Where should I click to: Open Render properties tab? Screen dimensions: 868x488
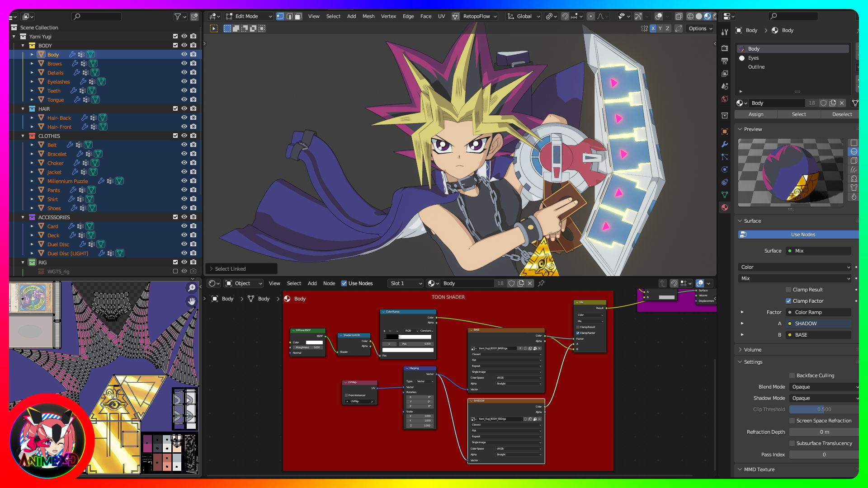(x=725, y=48)
